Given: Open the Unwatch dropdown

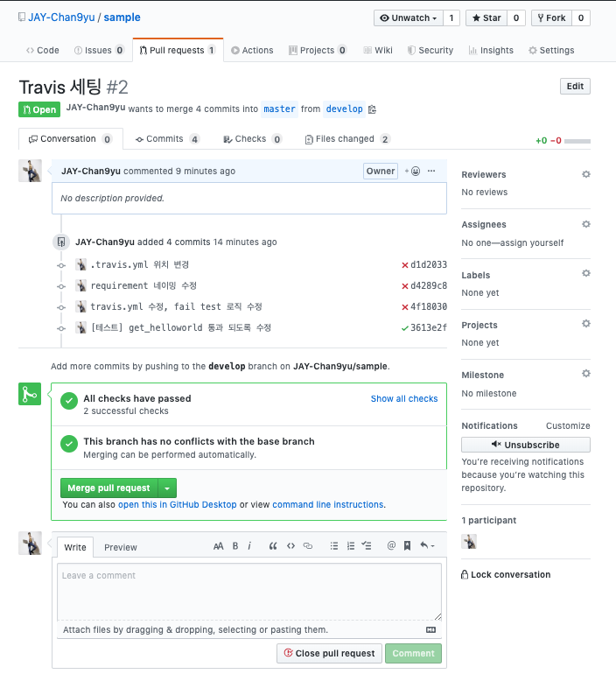Looking at the screenshot, I should click(408, 18).
